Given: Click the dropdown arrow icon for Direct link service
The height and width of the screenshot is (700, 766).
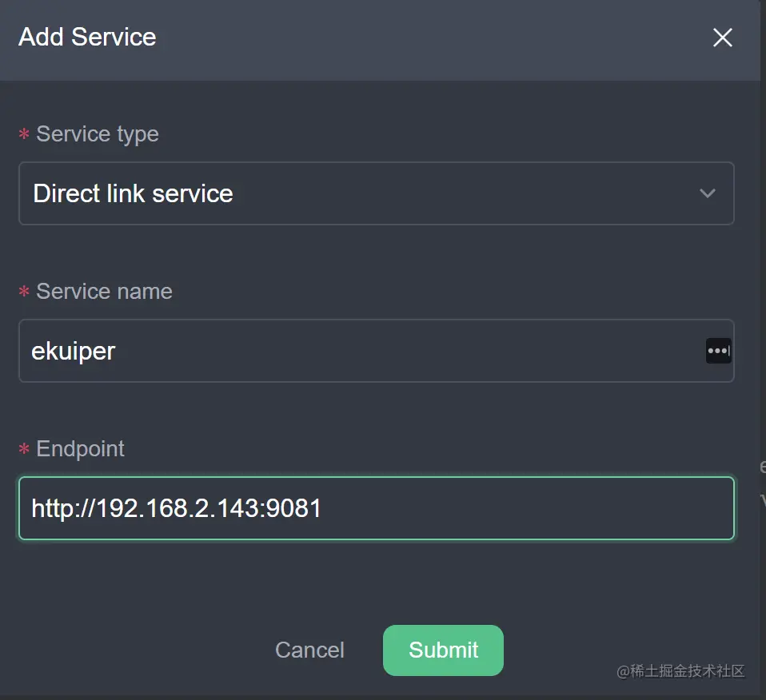Looking at the screenshot, I should click(x=707, y=193).
